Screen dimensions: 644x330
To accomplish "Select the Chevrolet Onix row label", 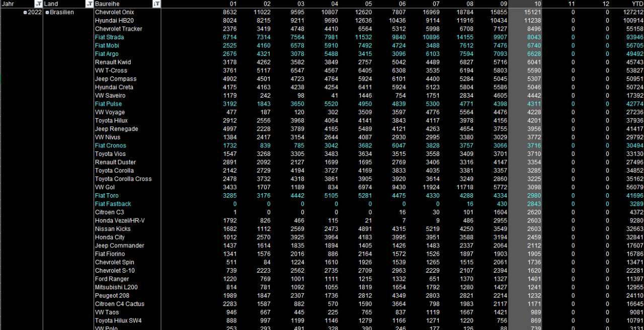I will point(115,12).
